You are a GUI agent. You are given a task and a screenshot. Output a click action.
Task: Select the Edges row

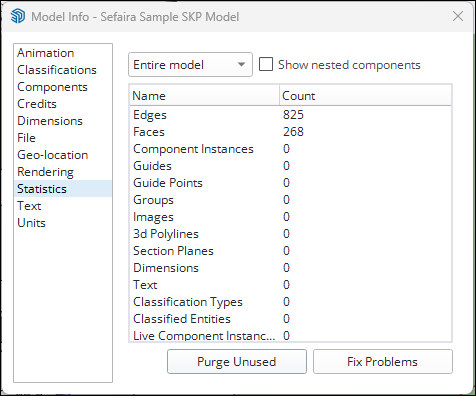[290, 115]
